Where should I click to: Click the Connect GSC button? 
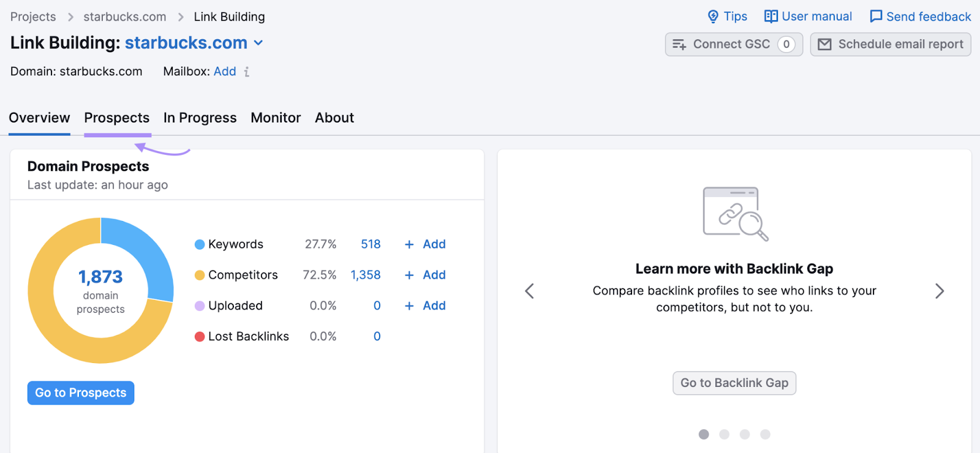733,44
